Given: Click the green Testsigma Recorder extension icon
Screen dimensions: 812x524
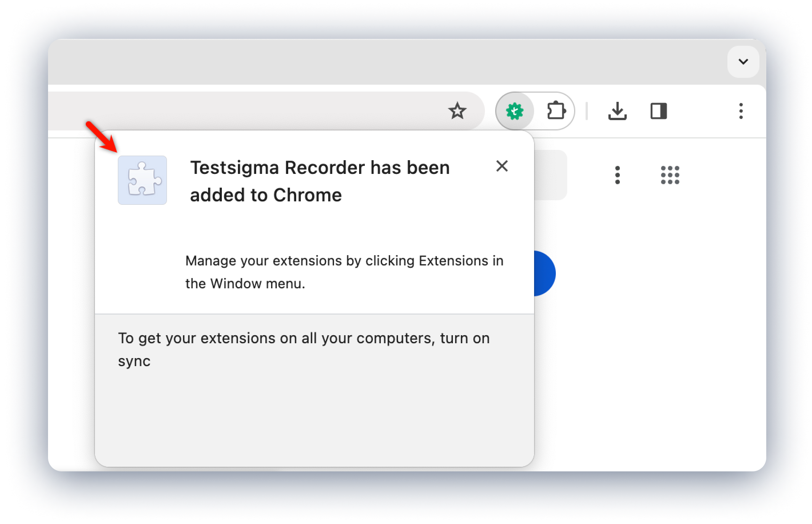Looking at the screenshot, I should 515,111.
